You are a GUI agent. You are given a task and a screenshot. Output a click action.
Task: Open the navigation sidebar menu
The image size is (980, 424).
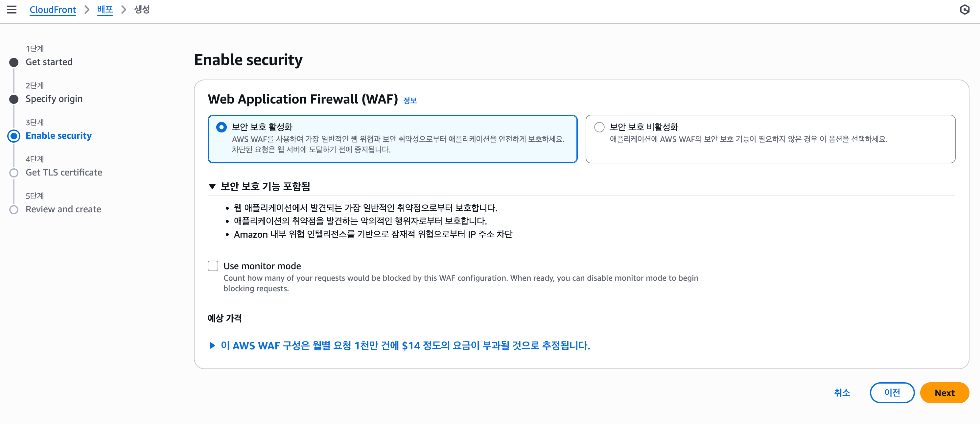[12, 10]
